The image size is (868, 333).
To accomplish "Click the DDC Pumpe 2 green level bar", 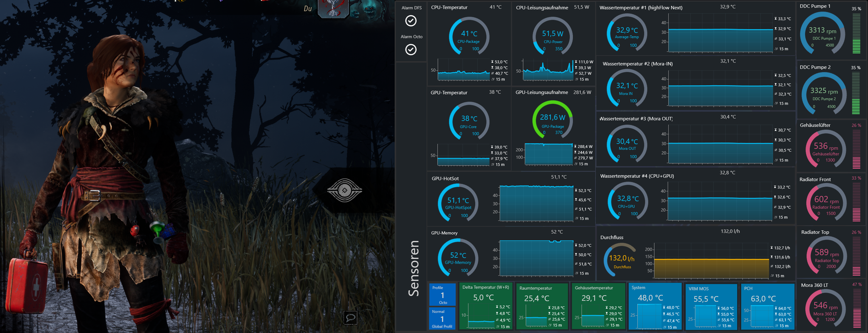I will tap(856, 93).
